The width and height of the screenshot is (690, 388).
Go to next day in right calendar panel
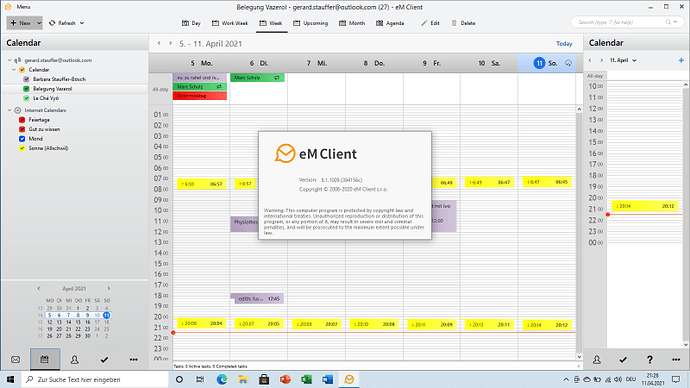point(602,60)
